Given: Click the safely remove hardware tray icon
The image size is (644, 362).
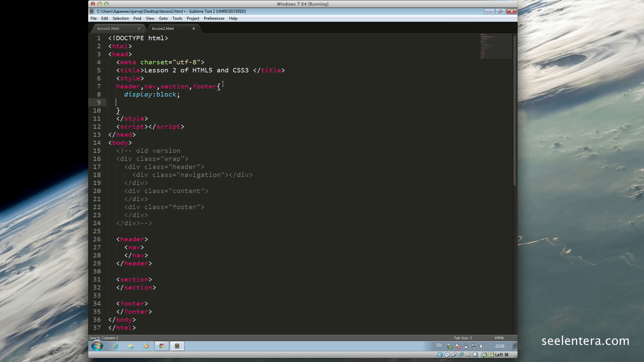Looking at the screenshot, I should click(450, 346).
